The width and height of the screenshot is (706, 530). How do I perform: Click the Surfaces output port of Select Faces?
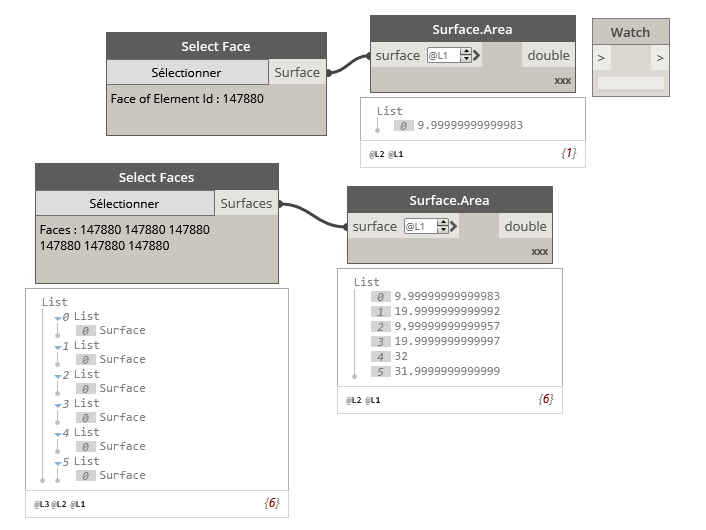pyautogui.click(x=246, y=203)
